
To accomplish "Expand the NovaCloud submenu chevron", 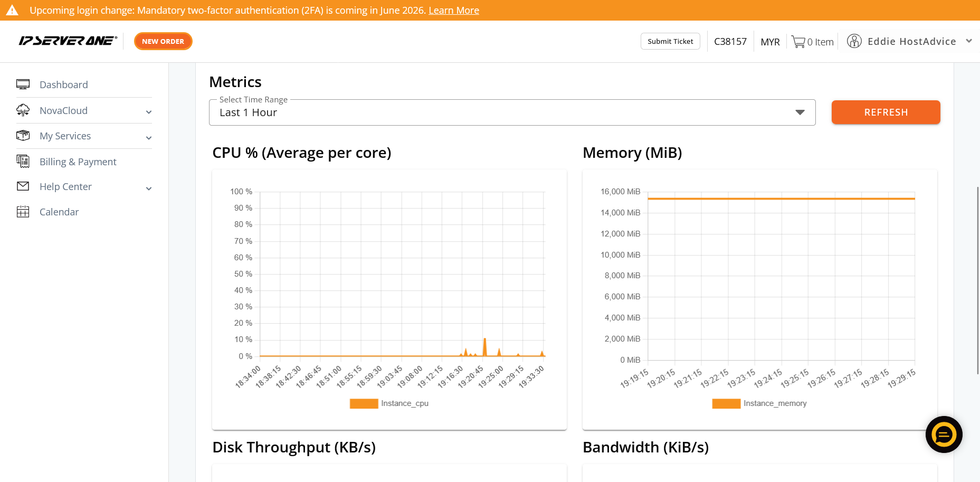I will coord(149,112).
